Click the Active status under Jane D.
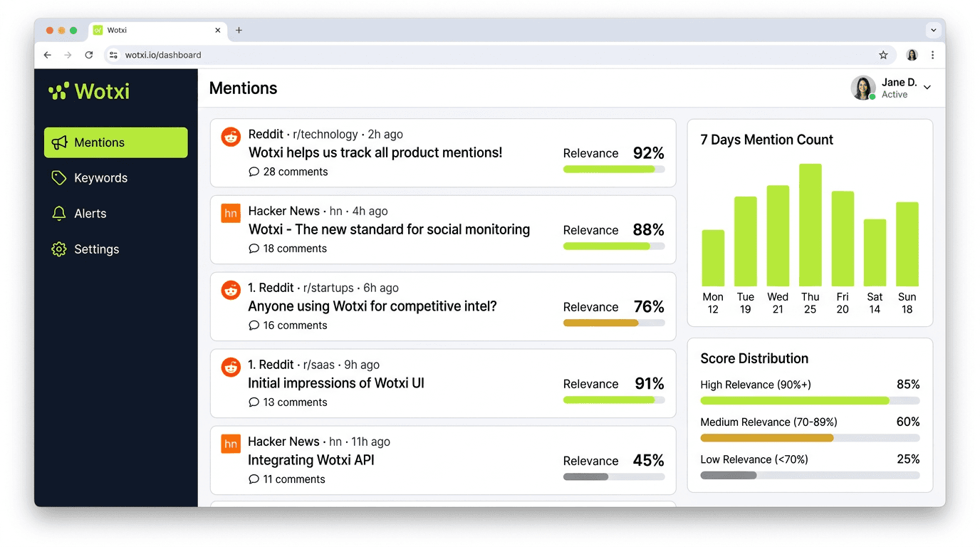This screenshot has height=547, width=980. pyautogui.click(x=895, y=95)
